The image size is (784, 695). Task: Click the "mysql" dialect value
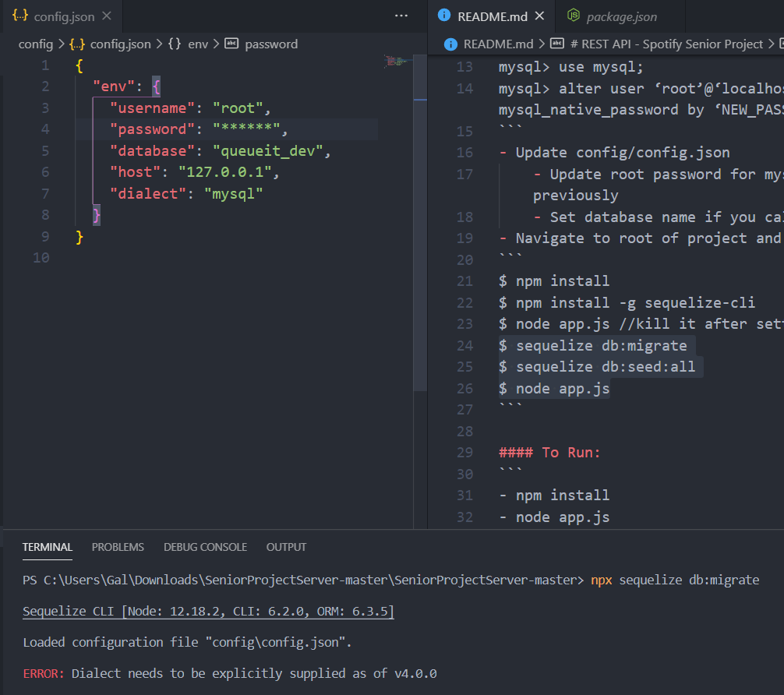[234, 194]
